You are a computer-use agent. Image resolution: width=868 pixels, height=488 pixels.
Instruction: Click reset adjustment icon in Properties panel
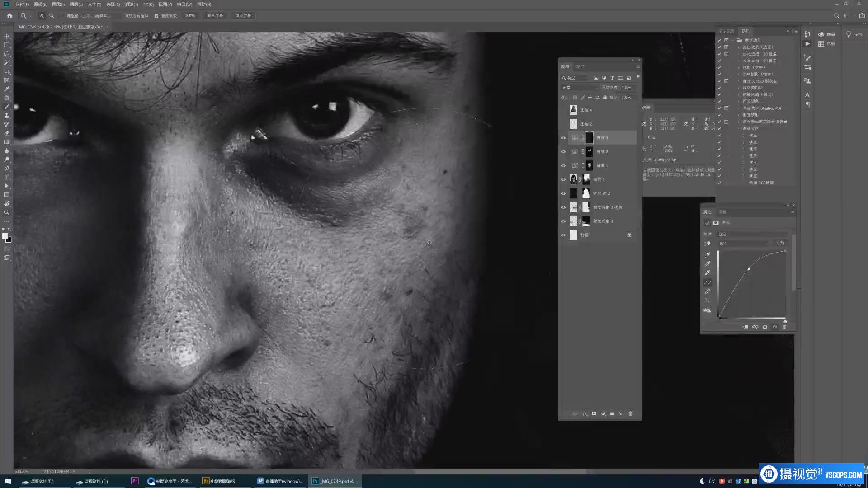pyautogui.click(x=765, y=327)
